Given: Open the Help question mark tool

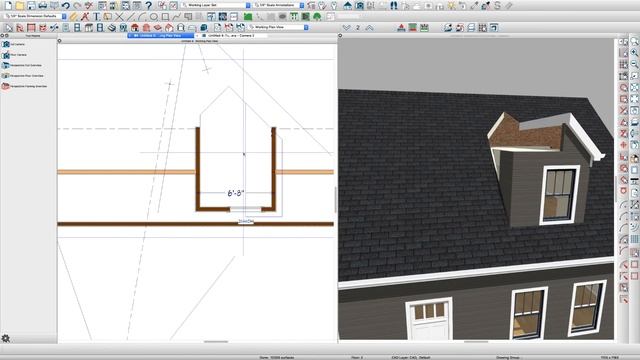Looking at the screenshot, I should tap(149, 5).
